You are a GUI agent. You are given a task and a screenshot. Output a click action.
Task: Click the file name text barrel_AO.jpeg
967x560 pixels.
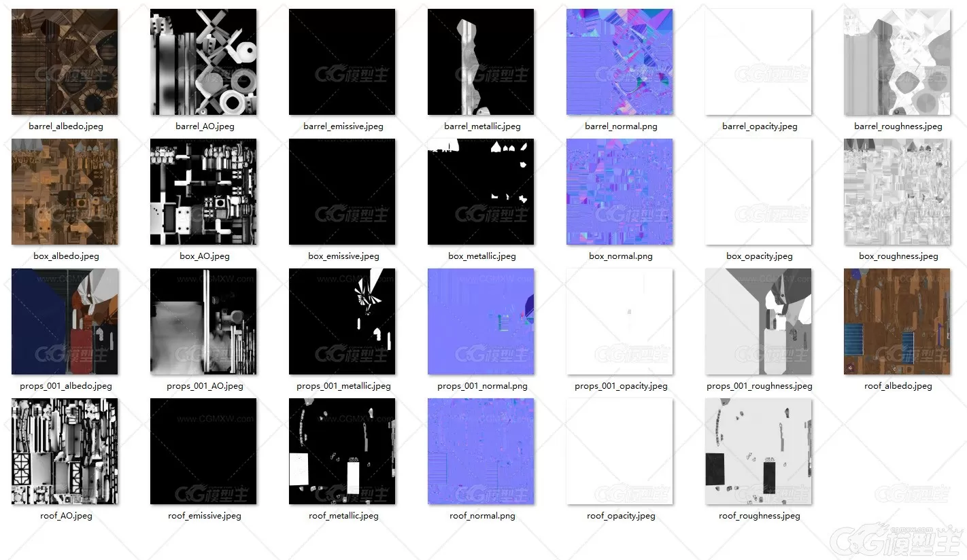(x=205, y=126)
